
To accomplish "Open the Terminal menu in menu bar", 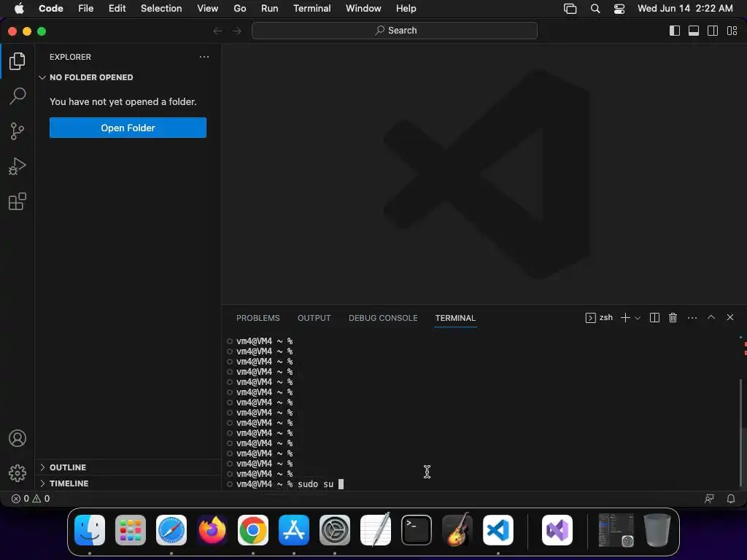I will [x=311, y=9].
